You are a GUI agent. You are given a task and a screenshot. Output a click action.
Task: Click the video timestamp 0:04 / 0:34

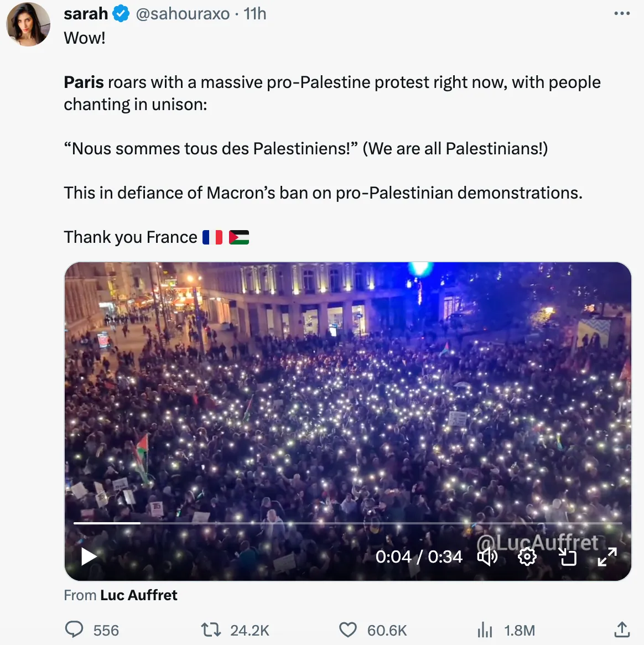(x=419, y=556)
